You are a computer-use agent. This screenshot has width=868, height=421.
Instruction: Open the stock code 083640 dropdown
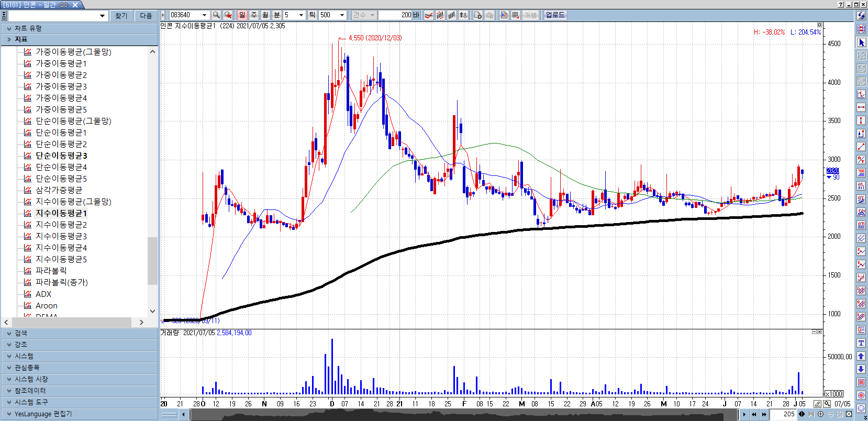coord(204,15)
